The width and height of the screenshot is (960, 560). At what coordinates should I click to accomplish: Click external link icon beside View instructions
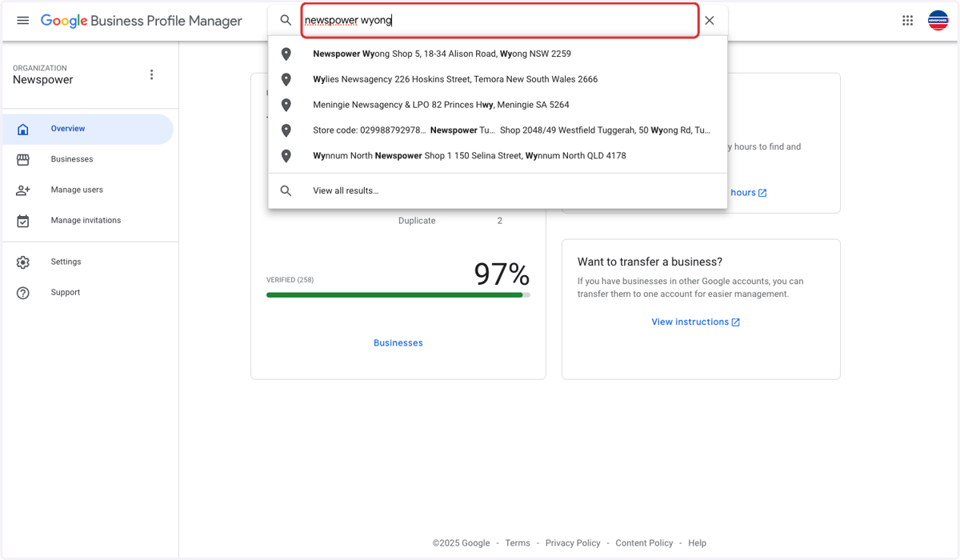click(x=736, y=322)
